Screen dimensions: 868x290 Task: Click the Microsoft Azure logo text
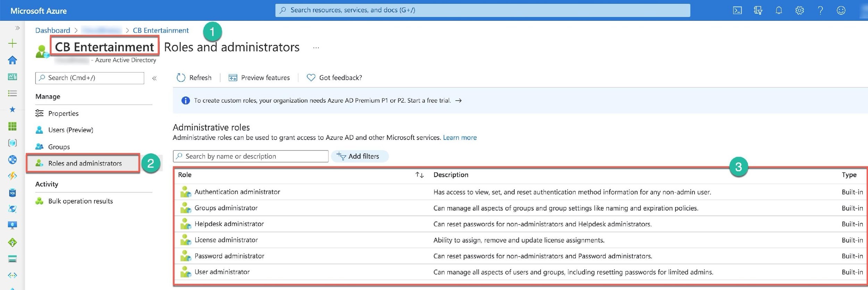[39, 11]
